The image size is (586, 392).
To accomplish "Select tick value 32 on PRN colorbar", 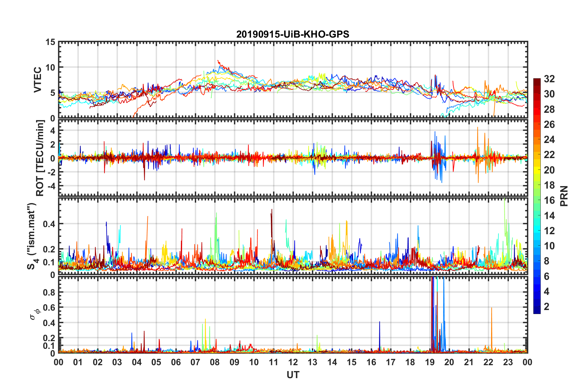I will click(549, 79).
